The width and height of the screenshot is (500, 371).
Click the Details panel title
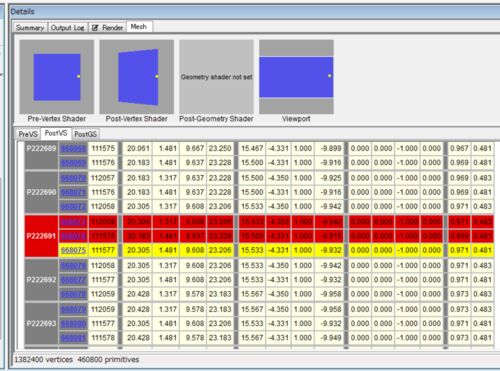[x=22, y=11]
